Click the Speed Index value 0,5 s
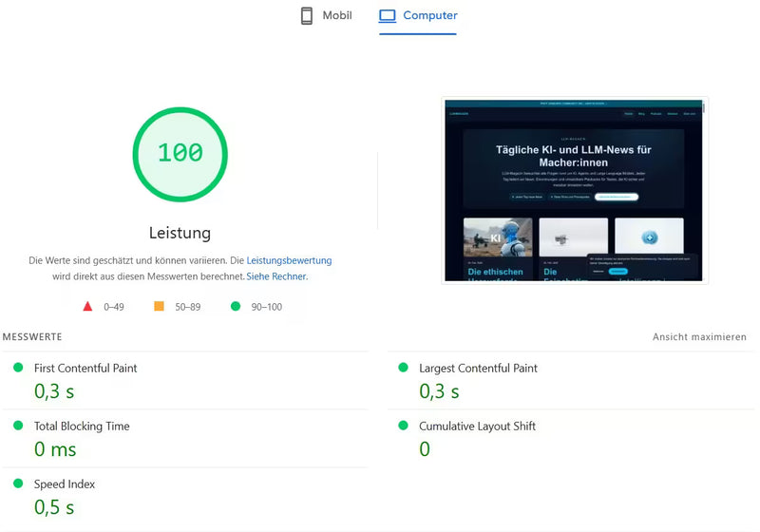The height and width of the screenshot is (532, 760). click(54, 507)
